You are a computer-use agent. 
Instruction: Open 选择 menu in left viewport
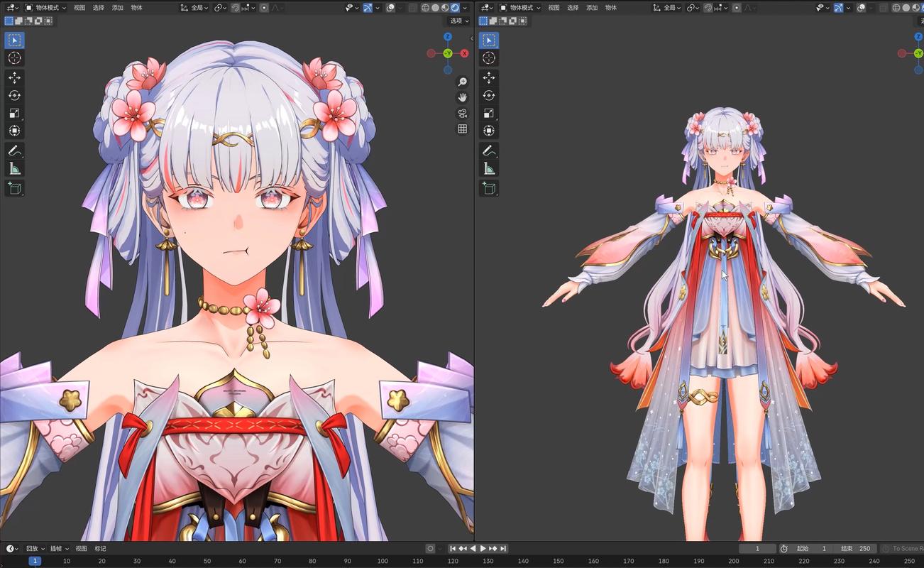[x=99, y=8]
